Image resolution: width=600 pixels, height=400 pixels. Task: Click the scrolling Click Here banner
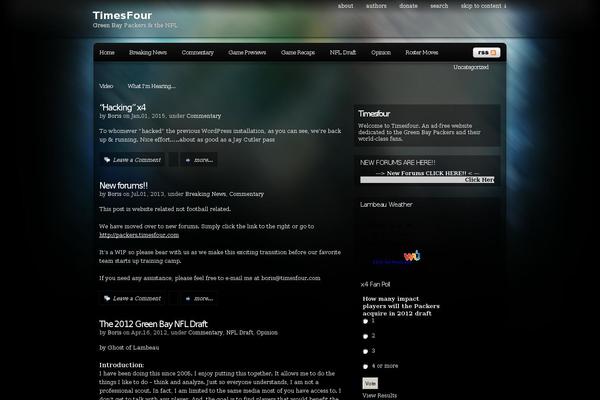pyautogui.click(x=427, y=180)
